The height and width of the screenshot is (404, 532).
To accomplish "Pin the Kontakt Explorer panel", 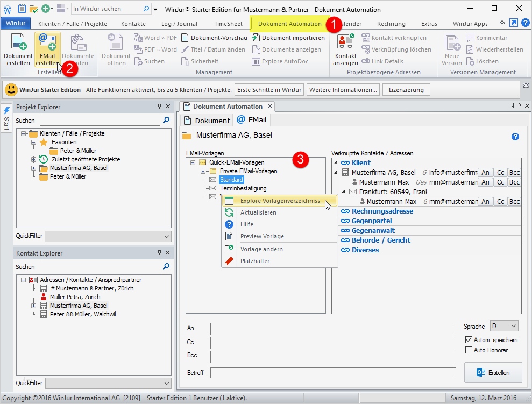I will tap(159, 253).
